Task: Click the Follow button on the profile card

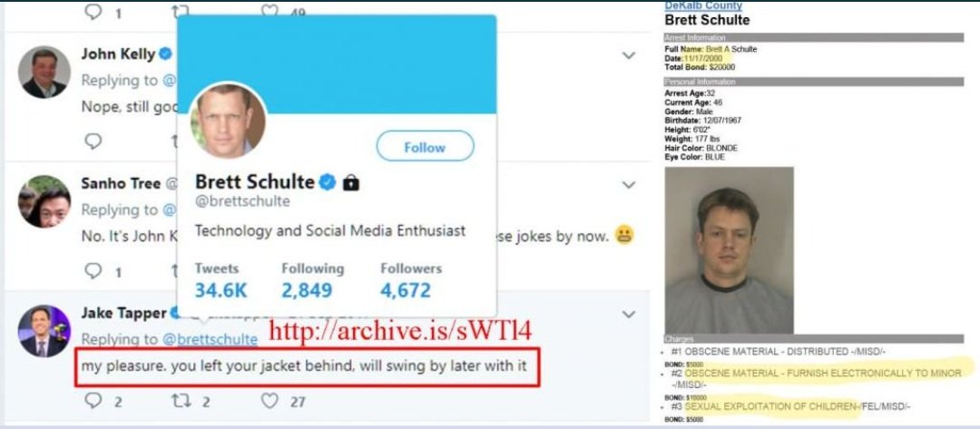Action: click(x=425, y=147)
